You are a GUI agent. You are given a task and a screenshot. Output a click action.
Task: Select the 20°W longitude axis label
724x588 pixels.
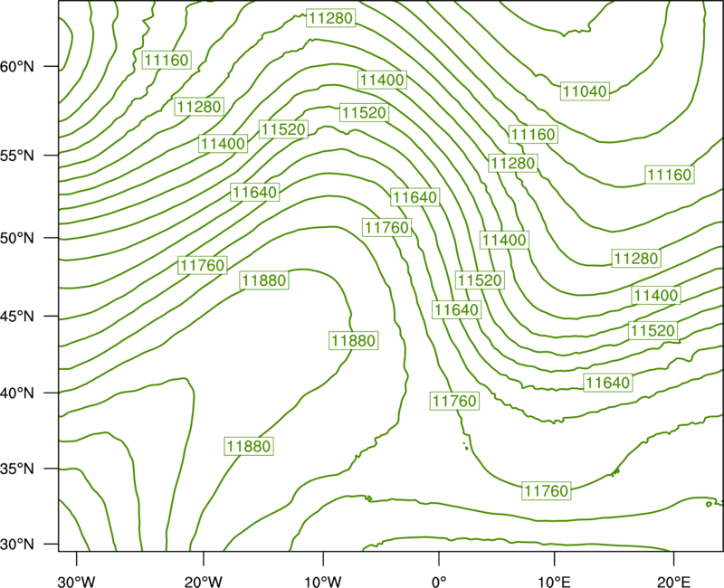[x=203, y=582]
